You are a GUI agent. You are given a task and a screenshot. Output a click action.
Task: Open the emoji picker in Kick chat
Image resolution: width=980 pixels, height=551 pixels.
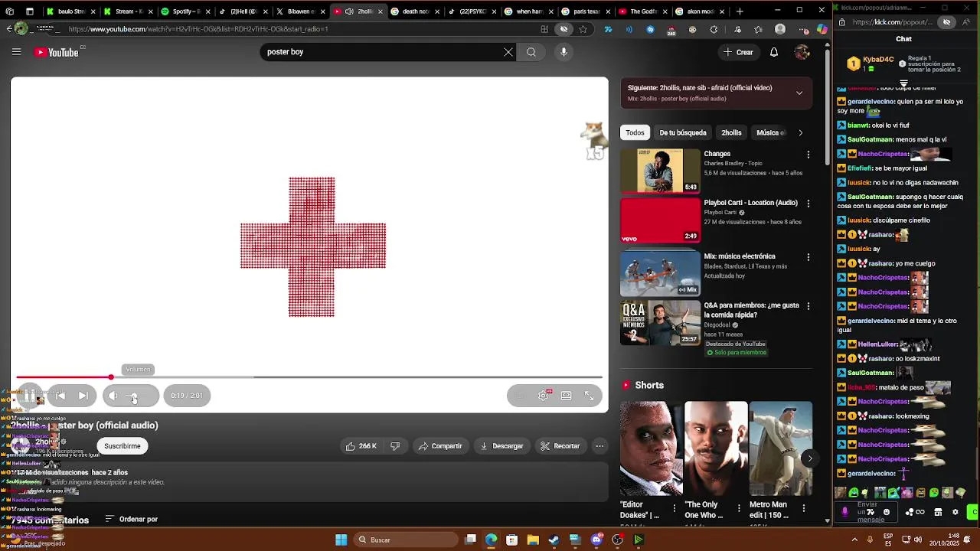[x=887, y=512]
